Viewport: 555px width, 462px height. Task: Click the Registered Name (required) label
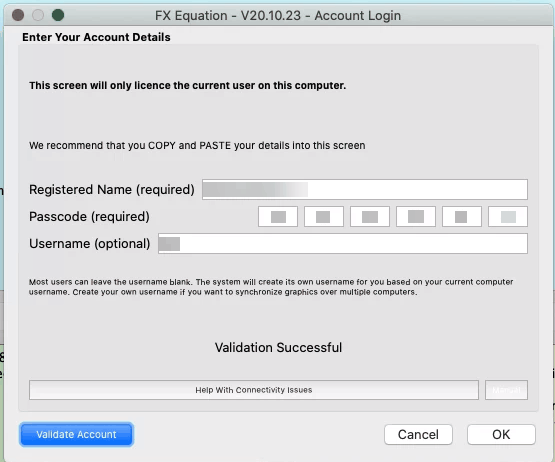(x=112, y=190)
